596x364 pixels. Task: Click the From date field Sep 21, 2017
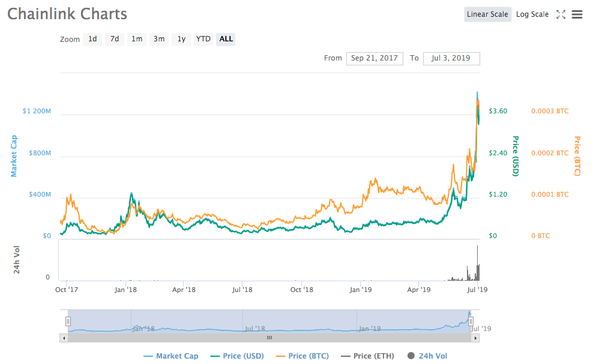pyautogui.click(x=375, y=59)
